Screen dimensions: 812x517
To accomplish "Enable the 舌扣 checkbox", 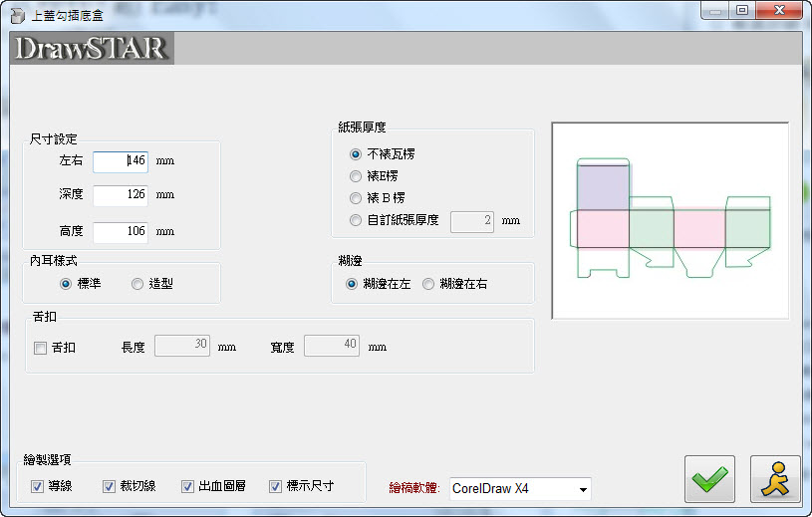I will tap(41, 348).
